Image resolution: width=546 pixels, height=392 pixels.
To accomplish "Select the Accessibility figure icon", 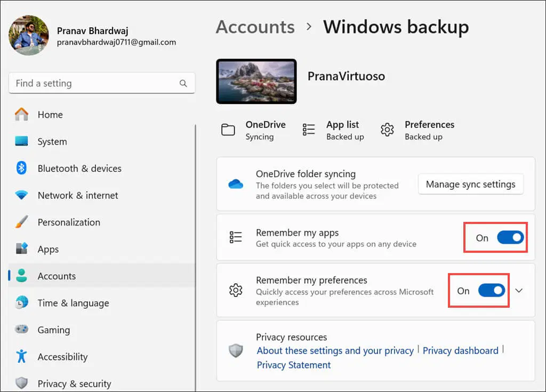I will (x=21, y=357).
